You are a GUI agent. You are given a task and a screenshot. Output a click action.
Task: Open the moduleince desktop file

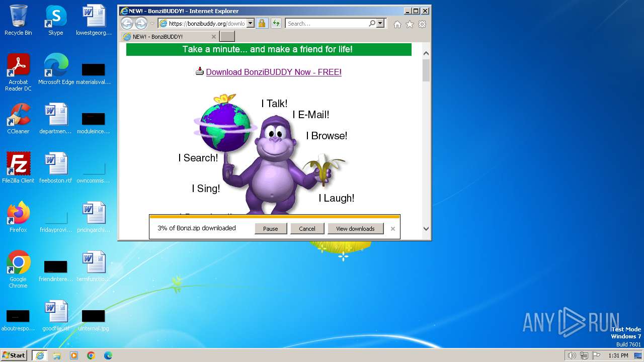[x=94, y=122]
